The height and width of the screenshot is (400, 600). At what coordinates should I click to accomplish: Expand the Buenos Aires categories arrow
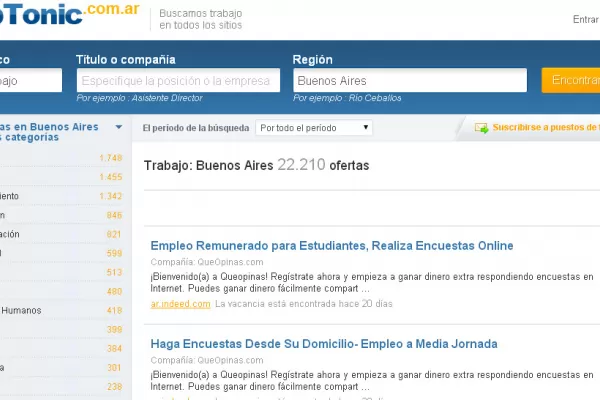119,127
